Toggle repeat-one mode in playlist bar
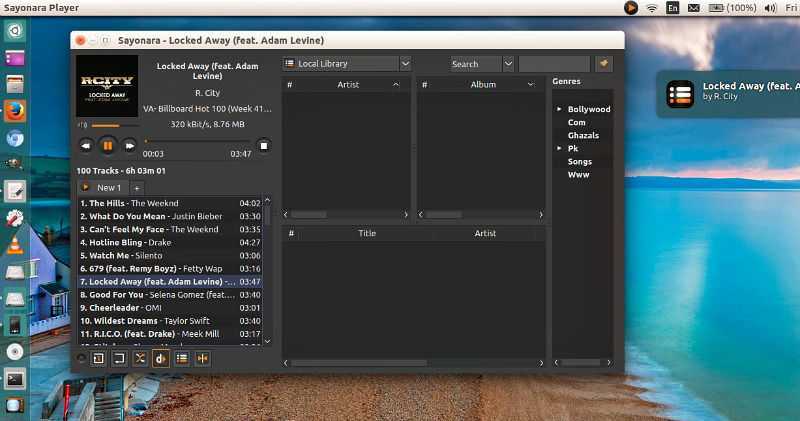This screenshot has width=800, height=421. [x=98, y=359]
